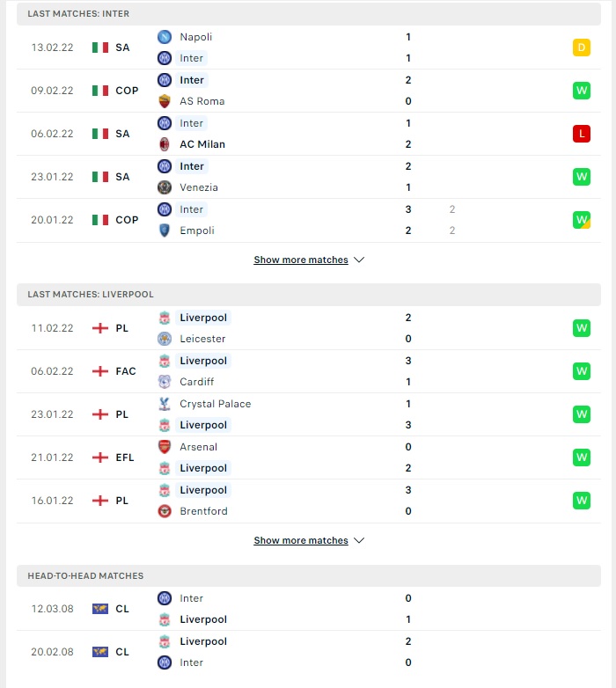Click the Cardiff crest icon
Screen dimensions: 616x688
(164, 382)
